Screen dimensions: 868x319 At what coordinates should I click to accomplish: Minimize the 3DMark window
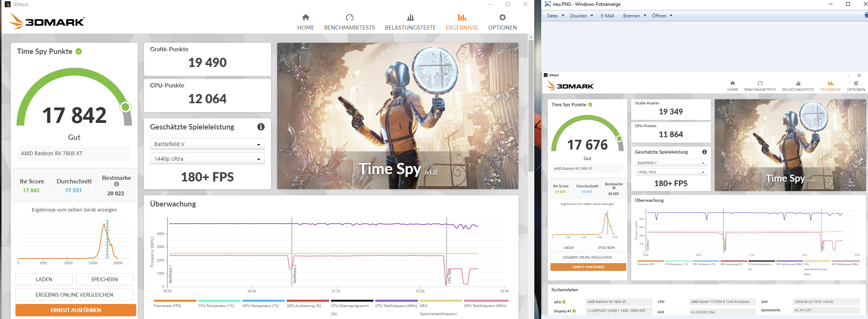coord(490,4)
